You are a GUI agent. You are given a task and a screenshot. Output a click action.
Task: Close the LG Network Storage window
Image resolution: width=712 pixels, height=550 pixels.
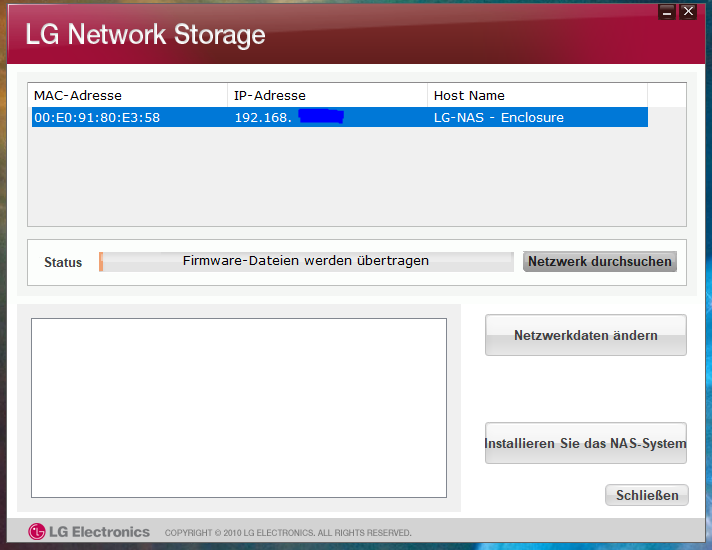(688, 12)
